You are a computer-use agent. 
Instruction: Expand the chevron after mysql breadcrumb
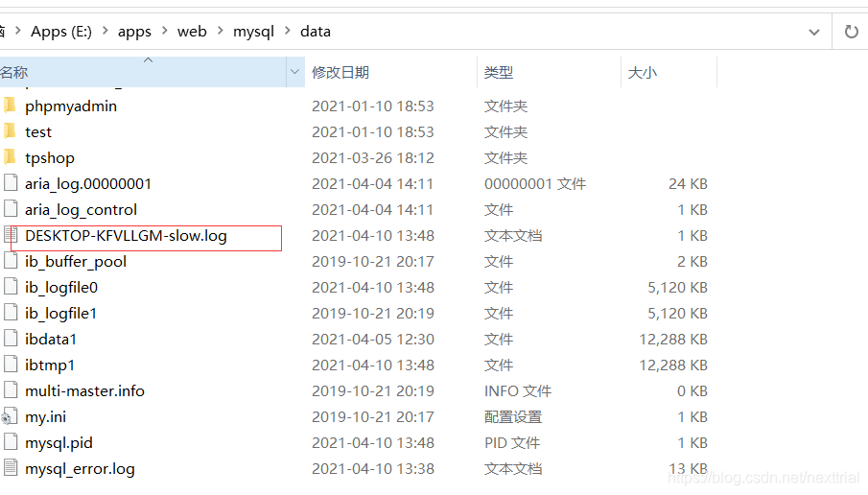coord(288,31)
